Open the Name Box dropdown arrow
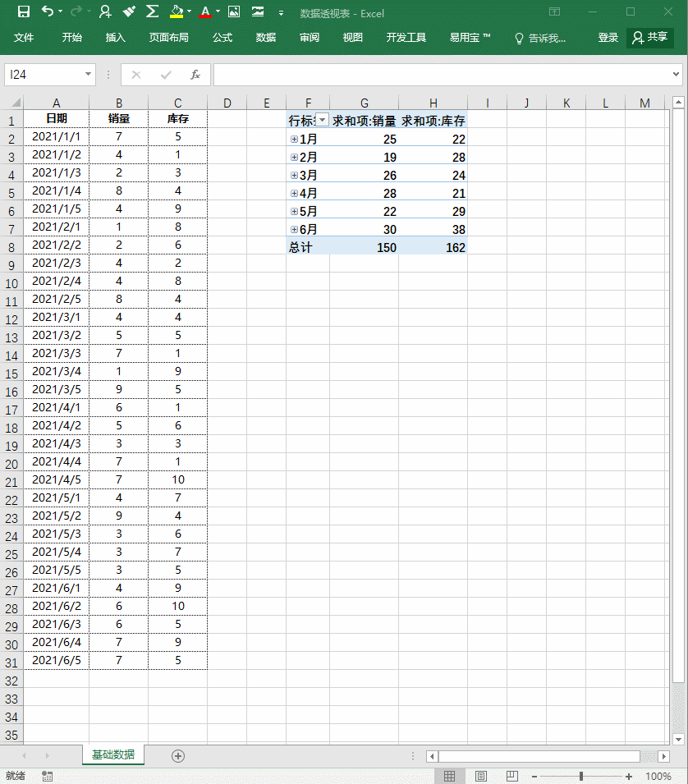Viewport: 688px width, 784px height. click(x=88, y=75)
